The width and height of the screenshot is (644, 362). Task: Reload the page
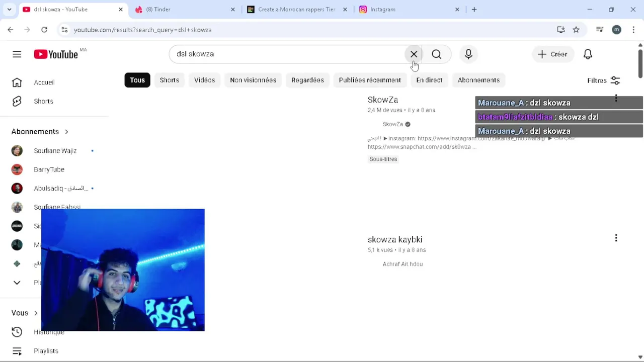tap(44, 30)
